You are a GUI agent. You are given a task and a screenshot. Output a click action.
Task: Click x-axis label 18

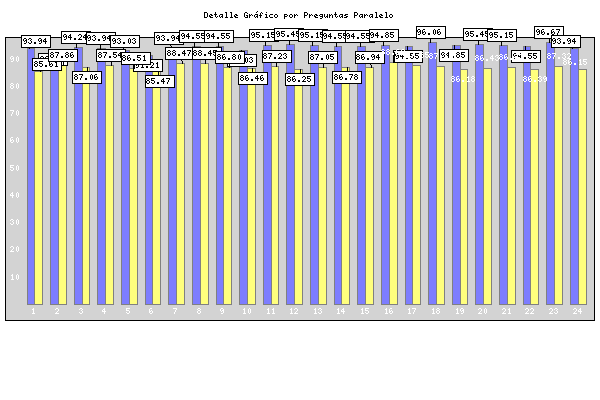pyautogui.click(x=435, y=311)
